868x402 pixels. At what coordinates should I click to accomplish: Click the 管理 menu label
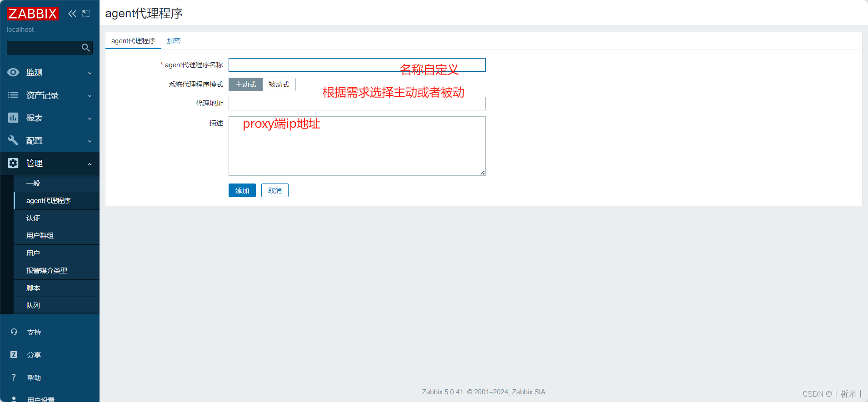pyautogui.click(x=35, y=164)
